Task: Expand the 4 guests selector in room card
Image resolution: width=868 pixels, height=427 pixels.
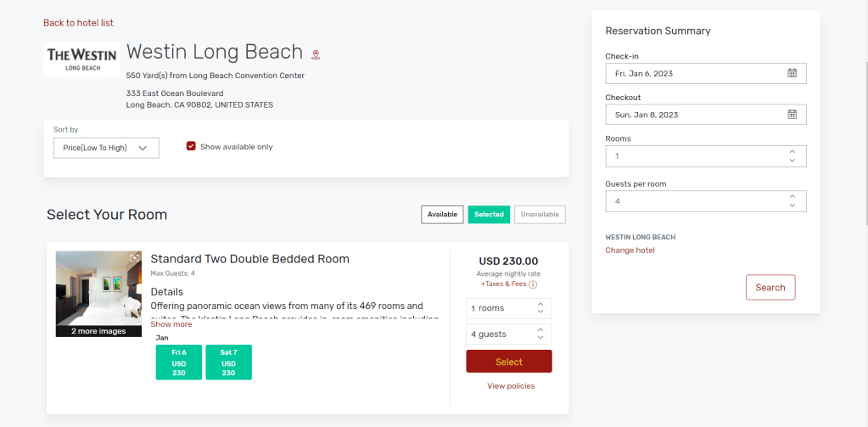Action: pos(508,334)
